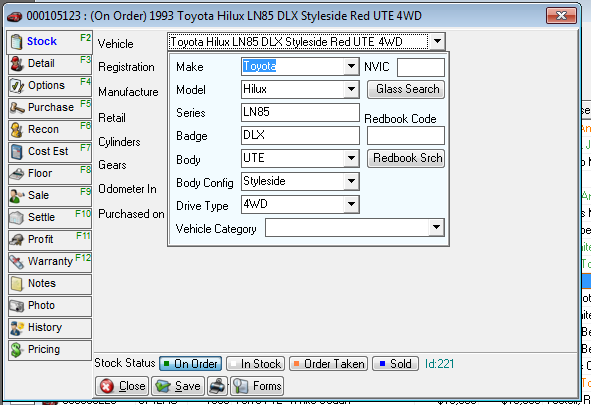Open the Forms button
The height and width of the screenshot is (405, 591).
[257, 386]
